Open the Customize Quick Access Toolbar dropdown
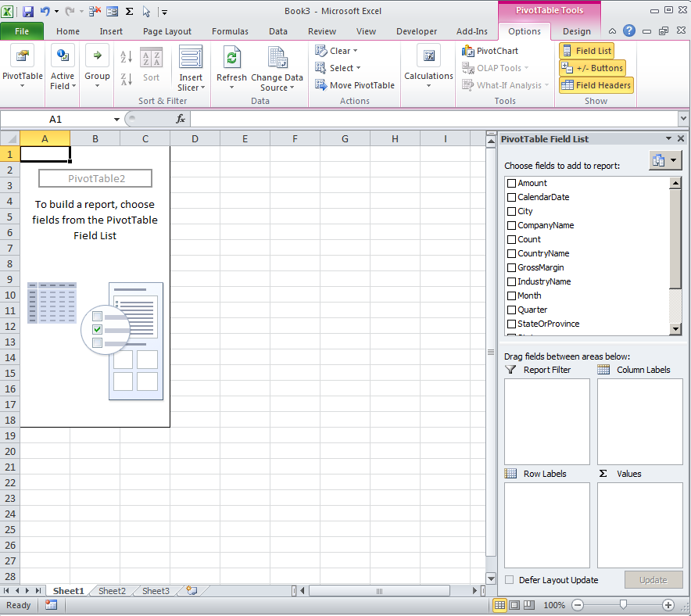Image resolution: width=691 pixels, height=616 pixels. click(164, 13)
